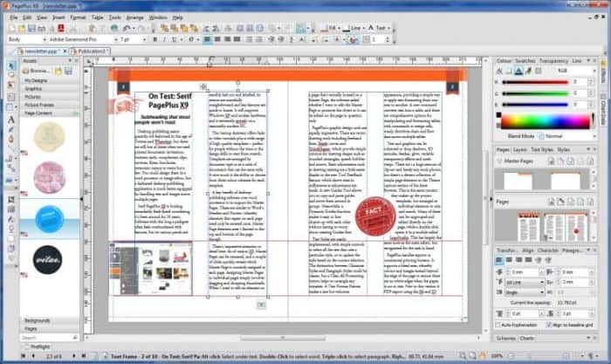Screen dimensions: 611x364
Task: Open the My Designs asset category
Action: click(x=50, y=80)
